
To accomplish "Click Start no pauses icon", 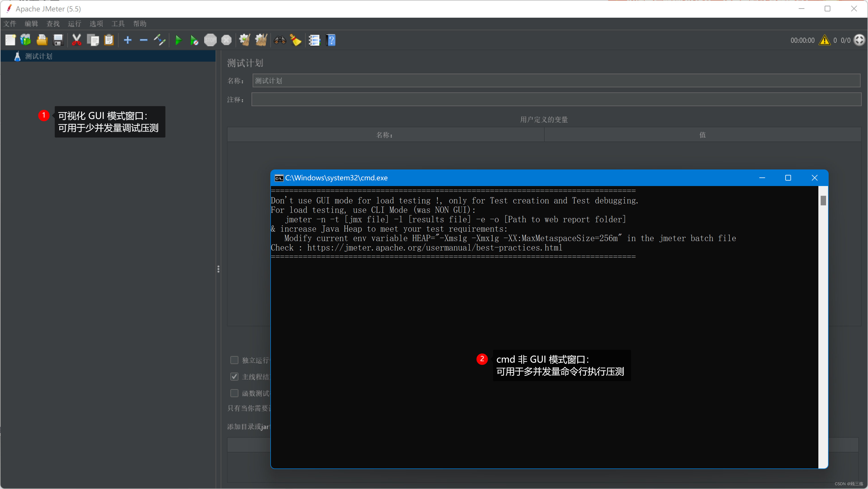I will [x=194, y=40].
